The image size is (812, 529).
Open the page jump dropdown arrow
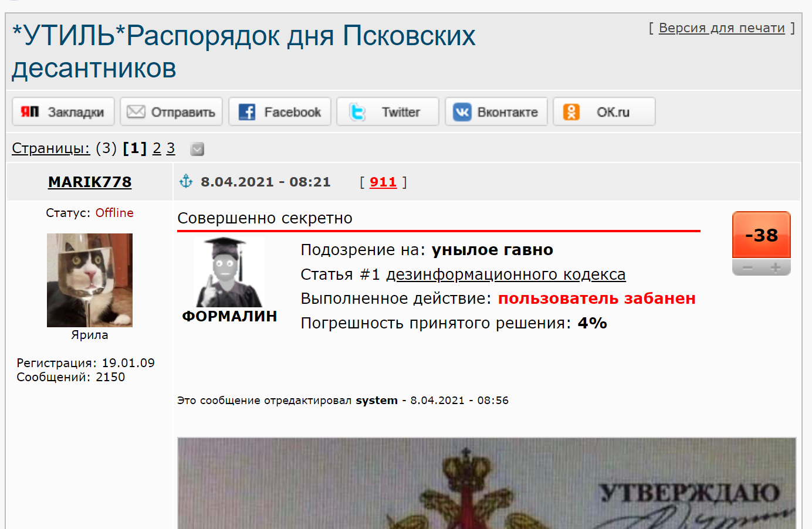coord(197,149)
